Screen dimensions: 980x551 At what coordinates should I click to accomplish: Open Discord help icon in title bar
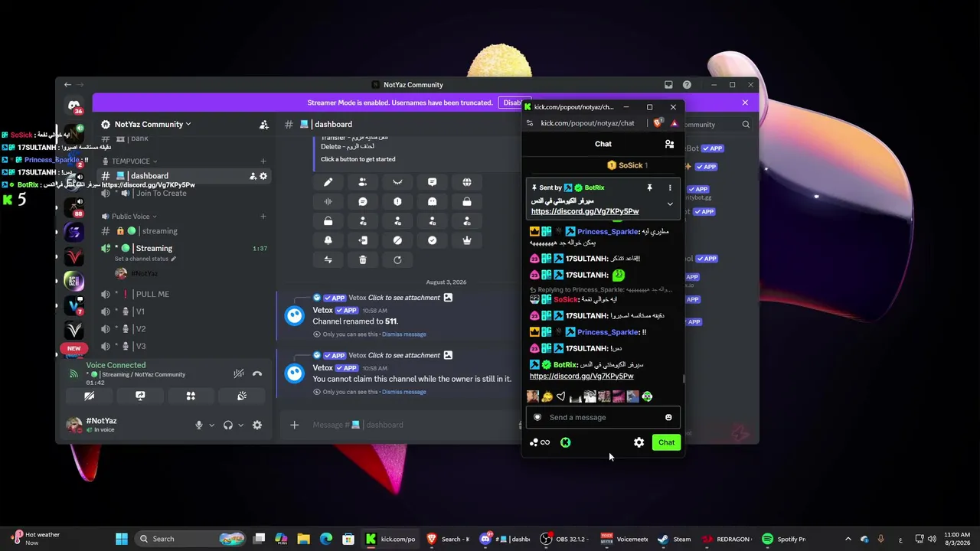click(x=687, y=85)
